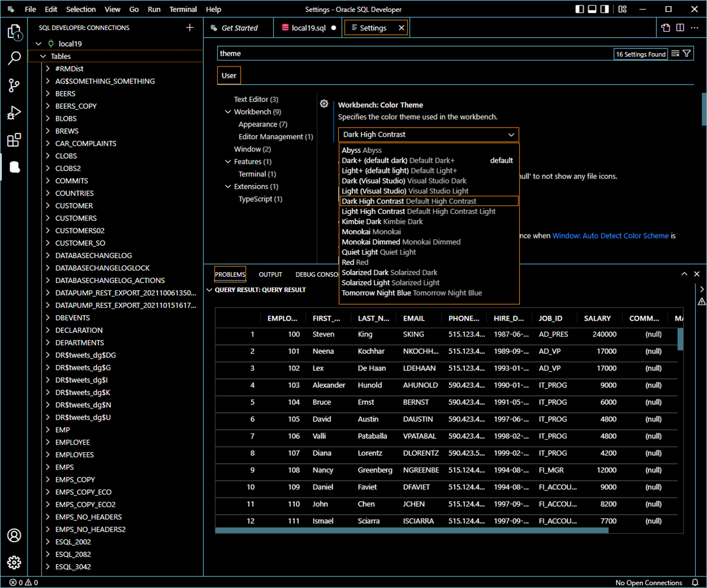Open Text Editor settings category
707x588 pixels.
tap(256, 99)
